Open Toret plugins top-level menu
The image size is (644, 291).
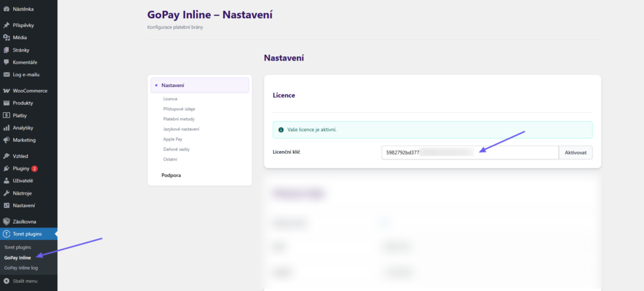[x=29, y=234]
